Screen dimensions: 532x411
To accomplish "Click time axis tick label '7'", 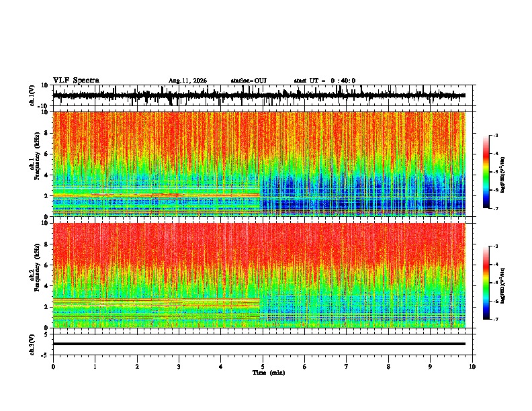I will [347, 367].
